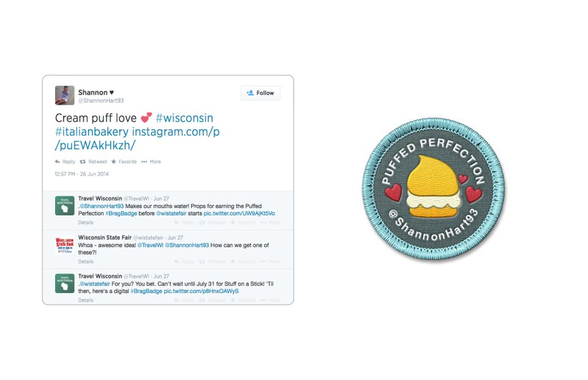The height and width of the screenshot is (380, 588).
Task: Open the instagram.com/p/puEWAkHkzh/ link
Action: pos(137,139)
